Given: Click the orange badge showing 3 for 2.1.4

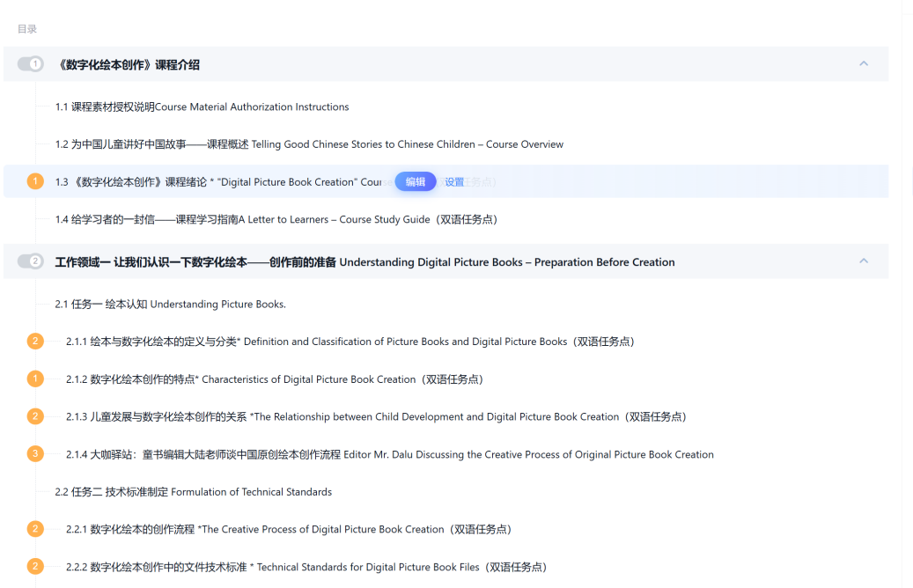Looking at the screenshot, I should (x=35, y=454).
